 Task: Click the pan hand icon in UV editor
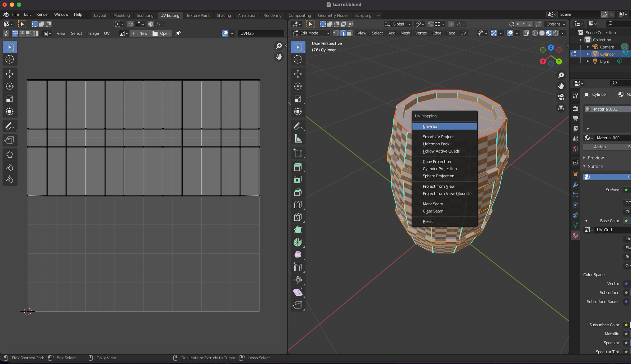coord(279,57)
